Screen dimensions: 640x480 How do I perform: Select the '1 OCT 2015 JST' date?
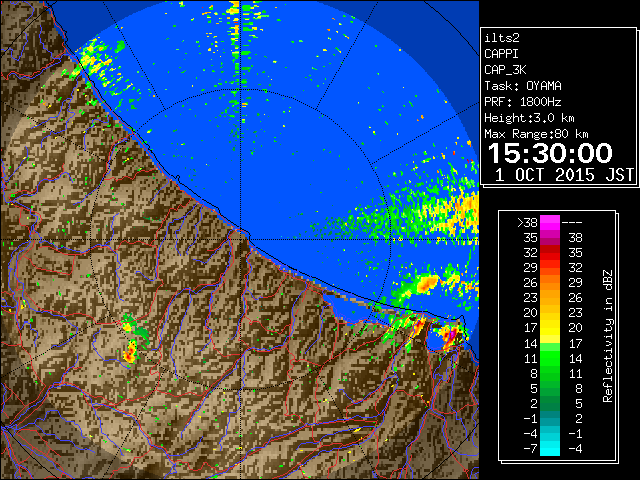click(x=564, y=175)
